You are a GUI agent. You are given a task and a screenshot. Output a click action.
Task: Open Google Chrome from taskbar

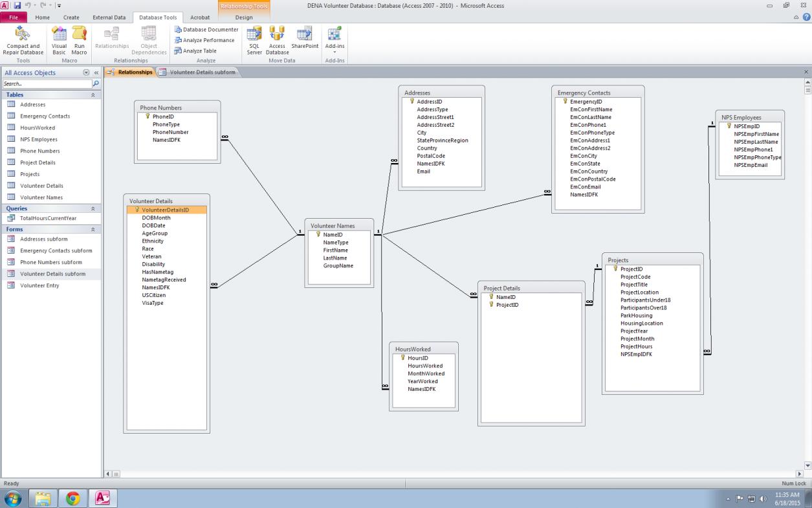click(x=74, y=498)
